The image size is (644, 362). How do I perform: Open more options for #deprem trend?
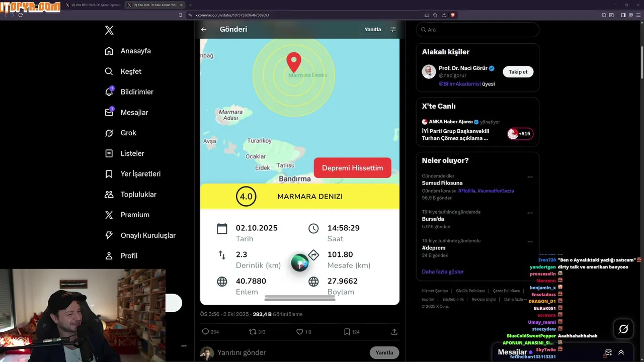(530, 242)
